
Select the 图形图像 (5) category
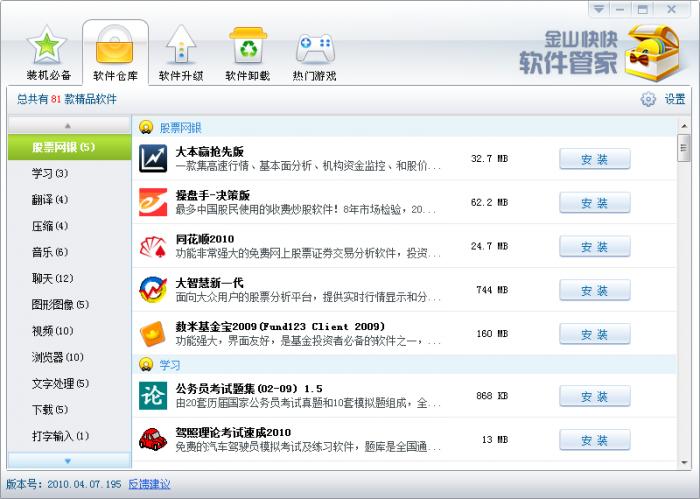pyautogui.click(x=70, y=304)
